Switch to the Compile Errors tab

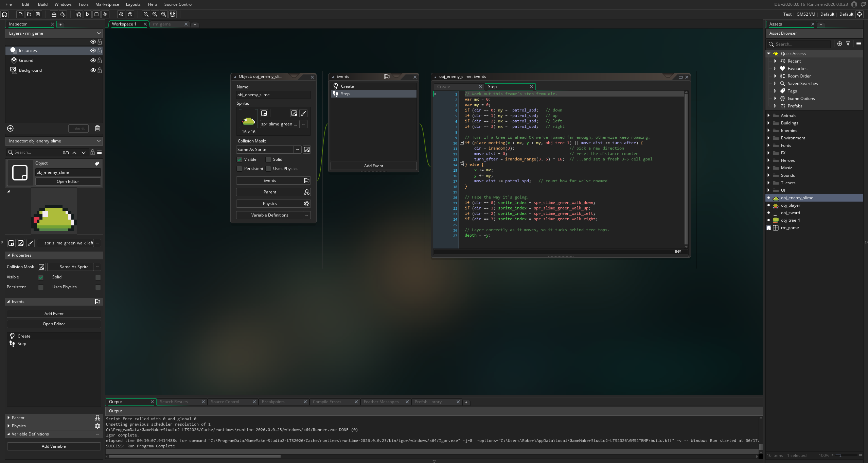tap(327, 402)
